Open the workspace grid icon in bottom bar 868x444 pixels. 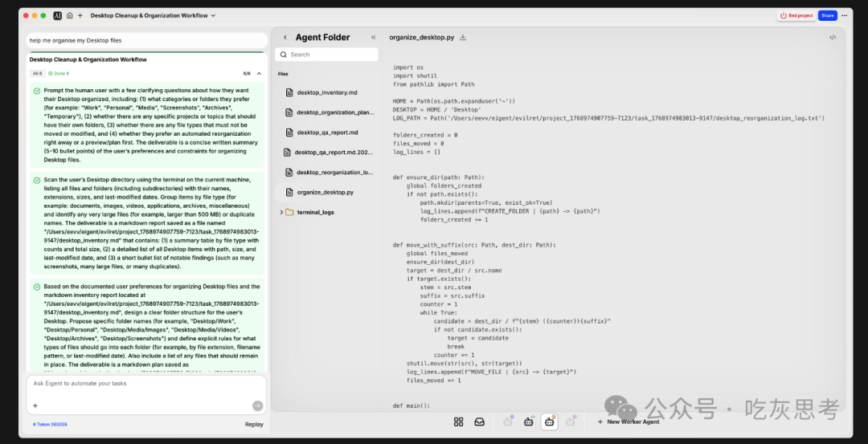[x=458, y=422]
